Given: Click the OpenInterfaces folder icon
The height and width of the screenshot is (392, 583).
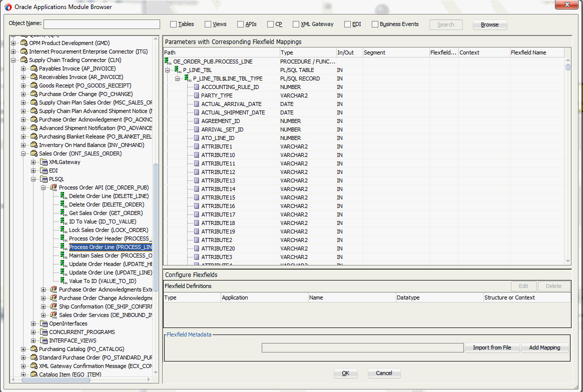Looking at the screenshot, I should 44,323.
